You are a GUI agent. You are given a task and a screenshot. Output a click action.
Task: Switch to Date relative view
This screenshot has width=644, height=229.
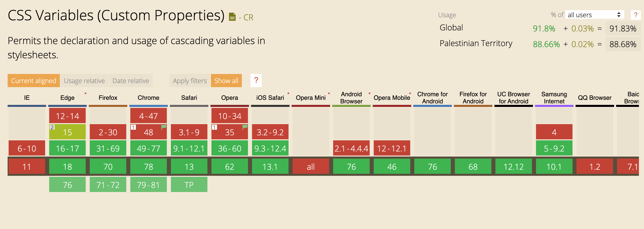coord(131,81)
